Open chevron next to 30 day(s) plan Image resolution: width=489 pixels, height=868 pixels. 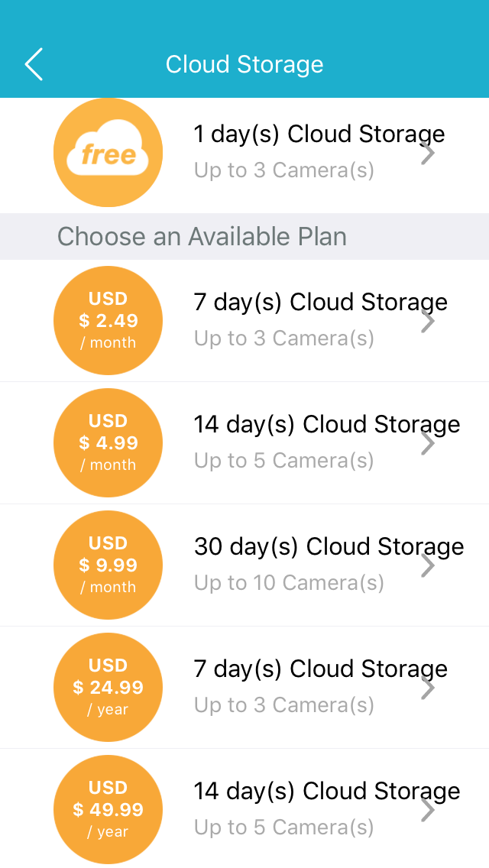(428, 565)
